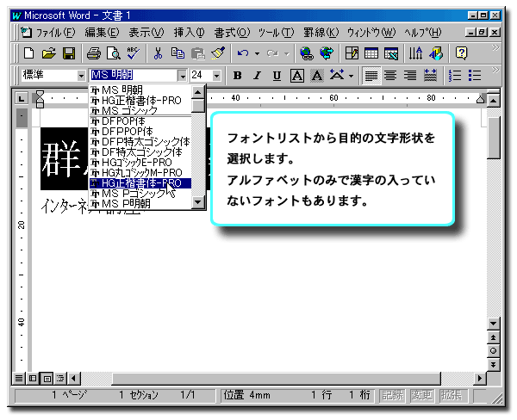Open the 罫線(K) menu
The image size is (517, 420).
(321, 33)
